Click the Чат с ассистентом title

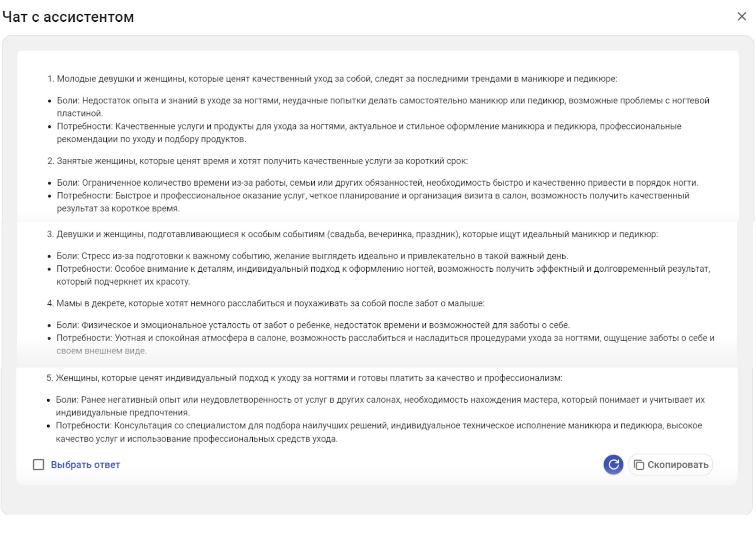(x=69, y=17)
